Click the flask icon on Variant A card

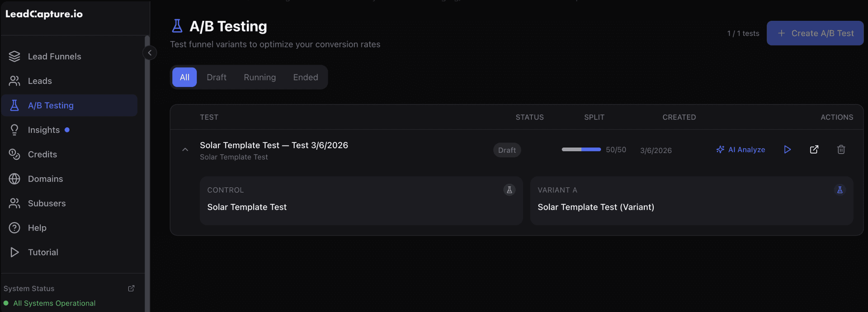click(x=840, y=190)
